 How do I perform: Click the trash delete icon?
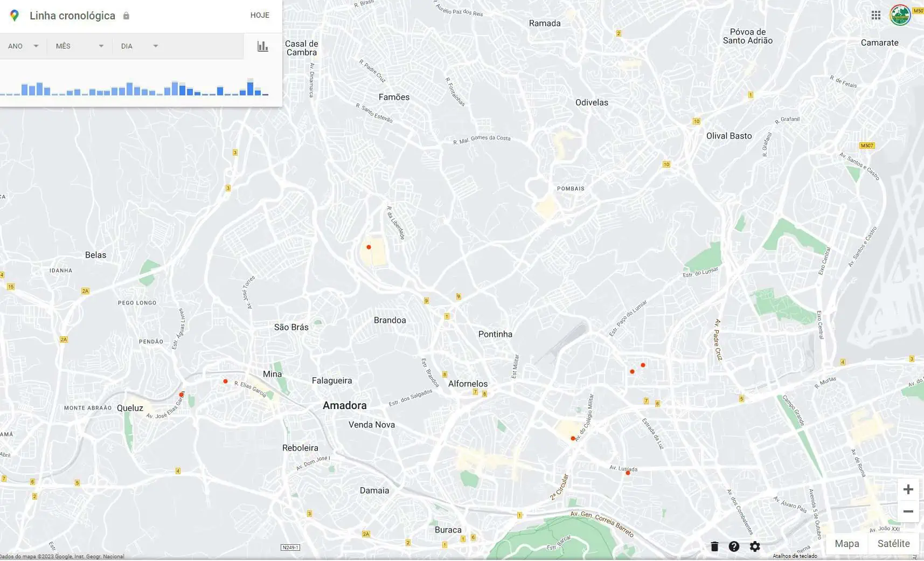point(714,546)
